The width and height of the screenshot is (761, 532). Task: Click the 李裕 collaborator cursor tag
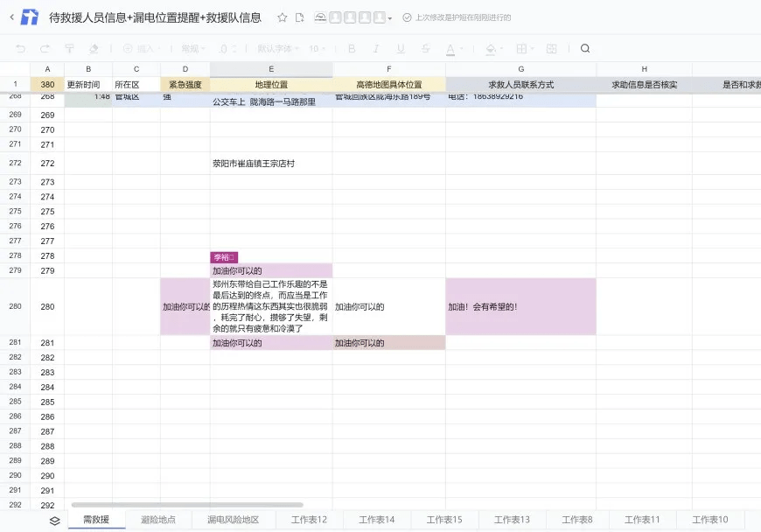(x=224, y=257)
